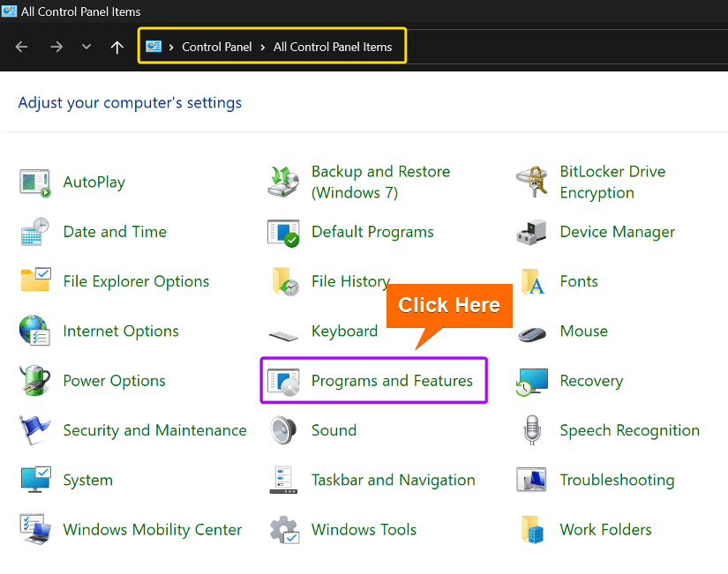Open the Troubleshooting link
This screenshot has width=728, height=574.
617,480
